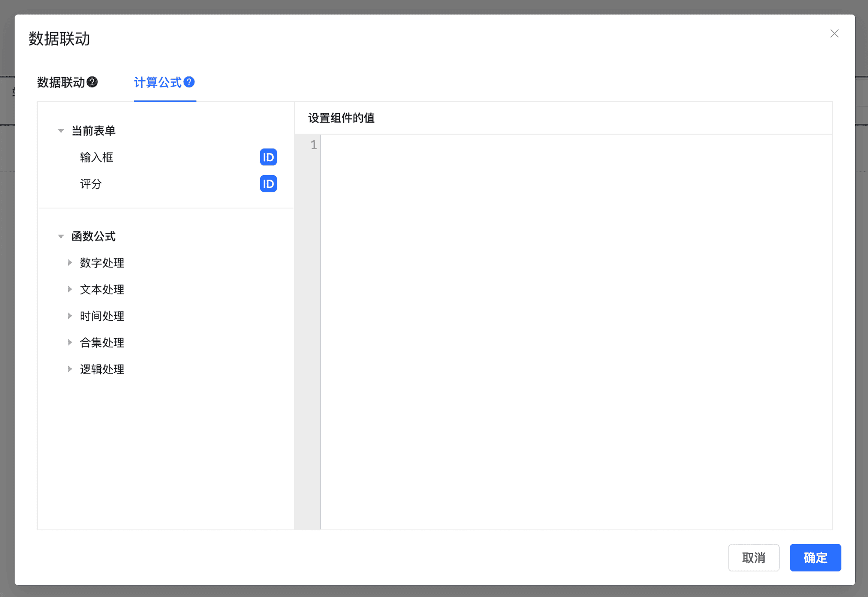Click inside the formula editor area

562,300
